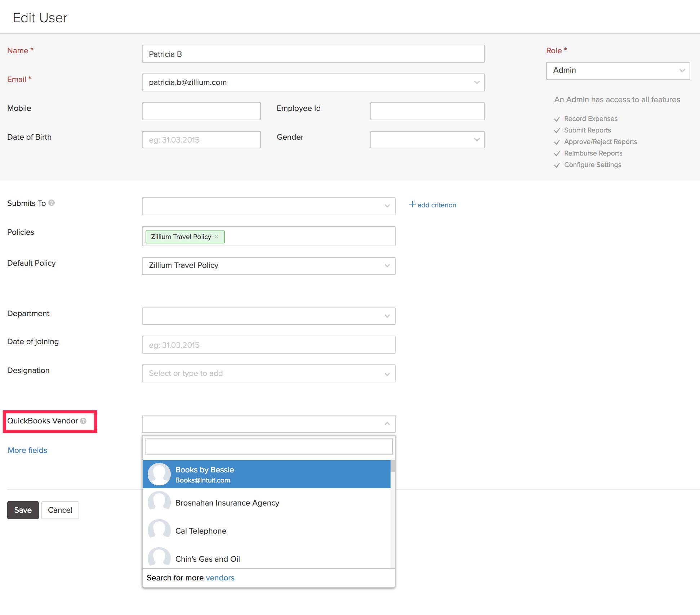This screenshot has width=700, height=615.
Task: Open the Default Policy dropdown
Action: tap(268, 266)
